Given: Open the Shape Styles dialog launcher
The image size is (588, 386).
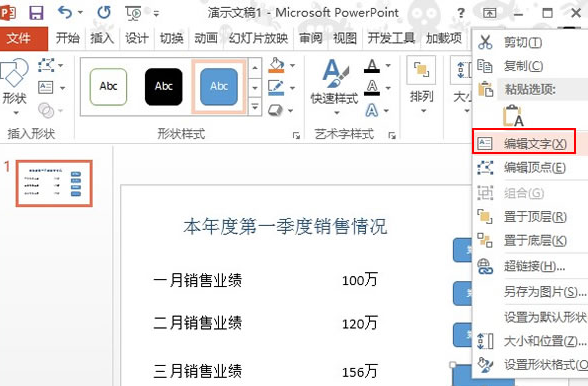Looking at the screenshot, I should point(296,135).
